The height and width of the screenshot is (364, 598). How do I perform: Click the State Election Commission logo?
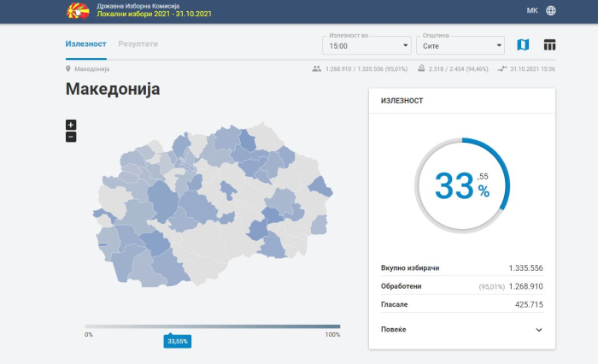click(77, 11)
